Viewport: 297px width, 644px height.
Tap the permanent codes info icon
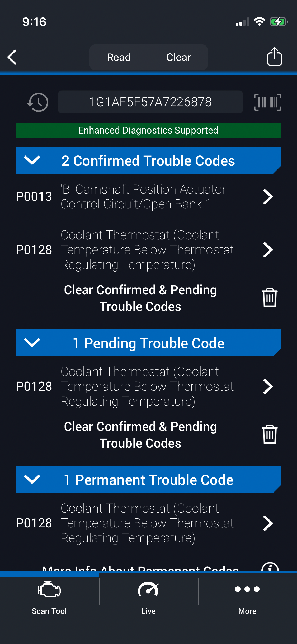pos(270,567)
